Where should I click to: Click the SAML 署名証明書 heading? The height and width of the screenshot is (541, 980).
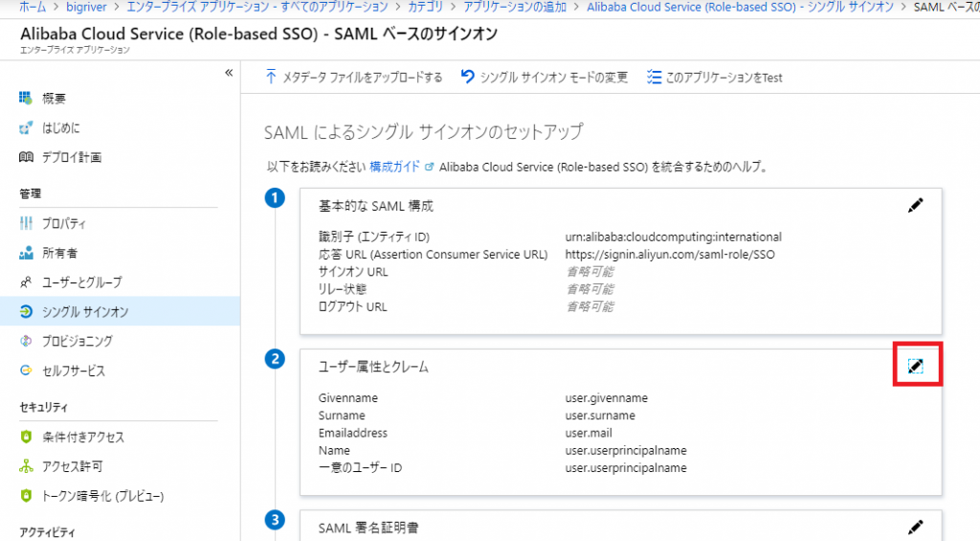click(x=368, y=528)
